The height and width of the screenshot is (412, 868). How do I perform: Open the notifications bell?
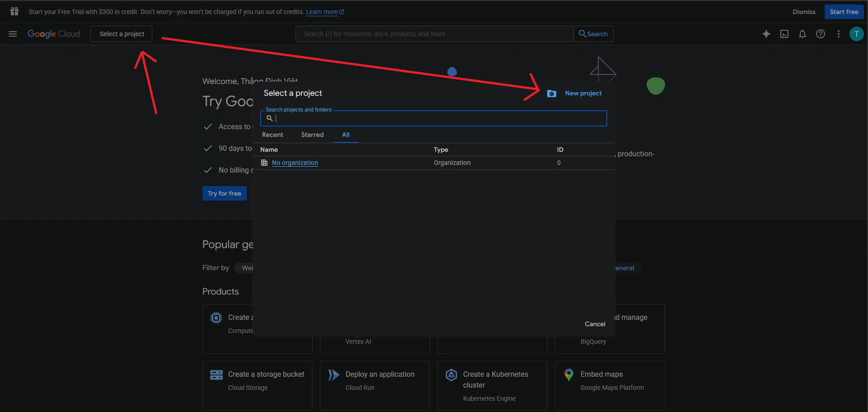pos(802,34)
